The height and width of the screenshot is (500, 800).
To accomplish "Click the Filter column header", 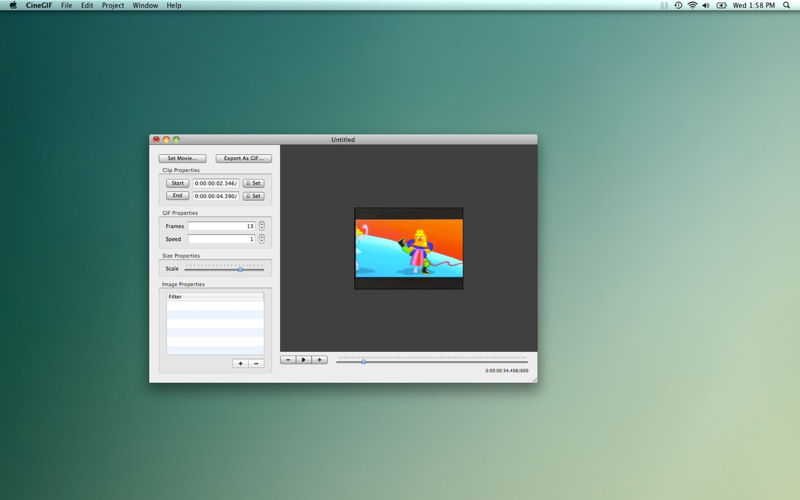I will tap(215, 296).
